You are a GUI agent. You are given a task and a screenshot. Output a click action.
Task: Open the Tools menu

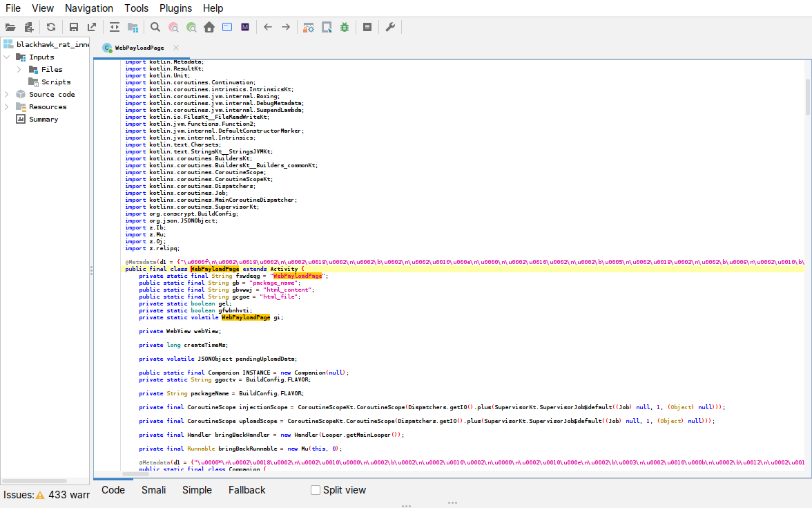(136, 8)
